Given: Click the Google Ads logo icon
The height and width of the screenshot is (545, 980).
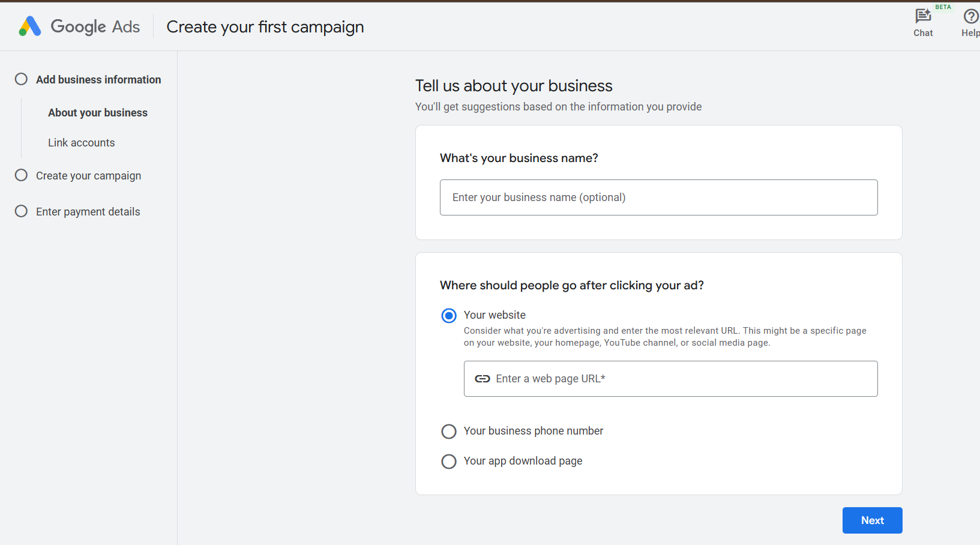Looking at the screenshot, I should pos(30,26).
